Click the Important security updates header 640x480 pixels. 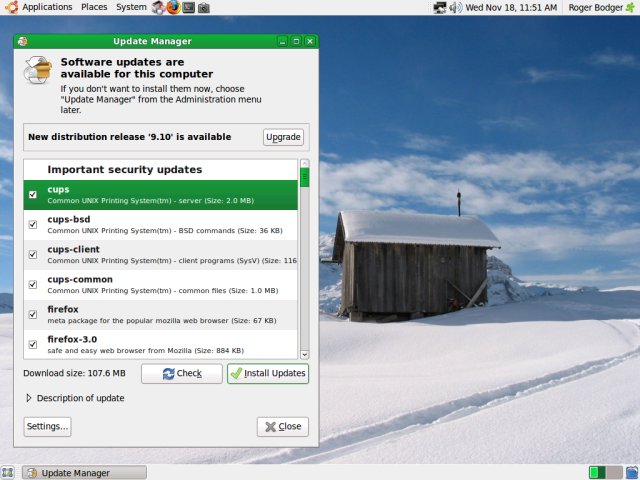pos(124,169)
